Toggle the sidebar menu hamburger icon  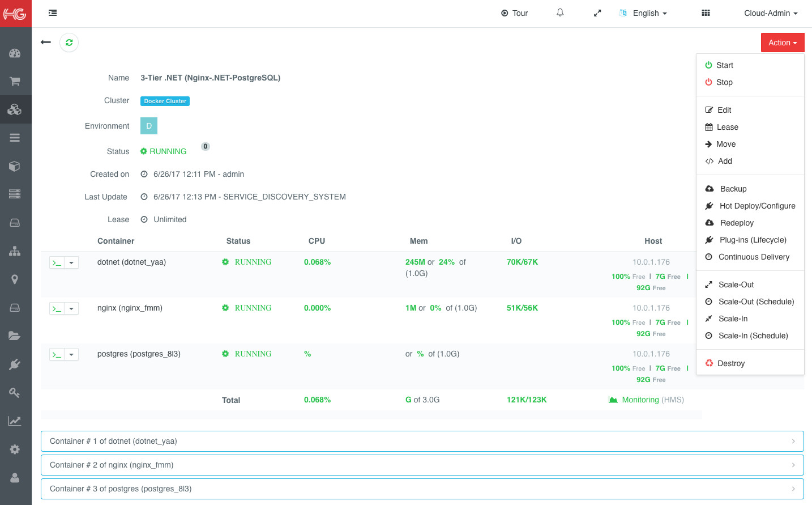tap(53, 13)
